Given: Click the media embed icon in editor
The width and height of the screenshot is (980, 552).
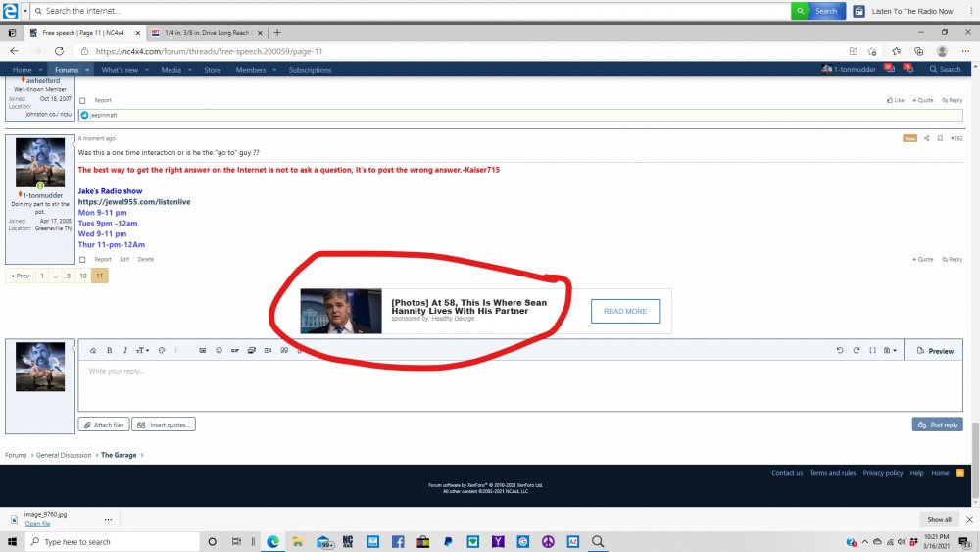Looking at the screenshot, I should (x=268, y=351).
